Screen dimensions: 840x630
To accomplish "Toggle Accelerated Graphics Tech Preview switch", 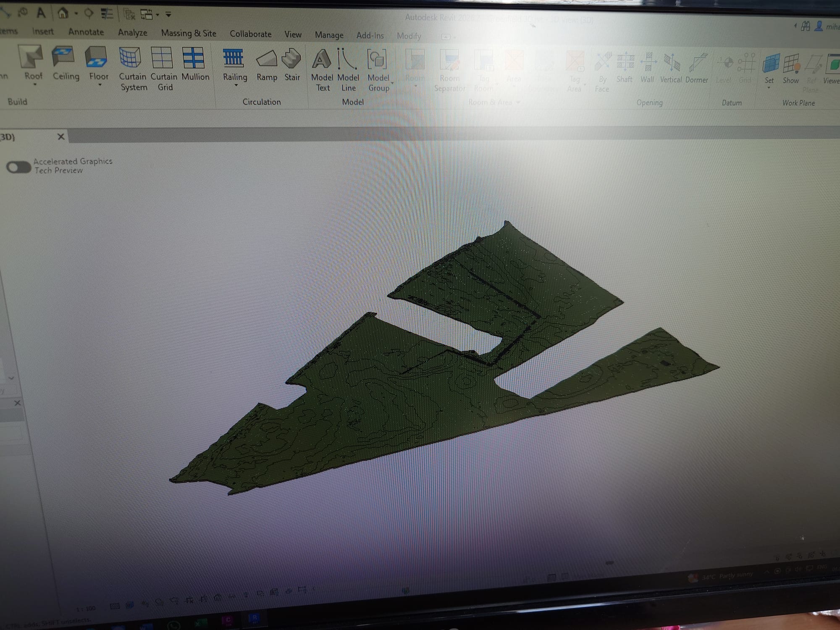I will (x=18, y=167).
